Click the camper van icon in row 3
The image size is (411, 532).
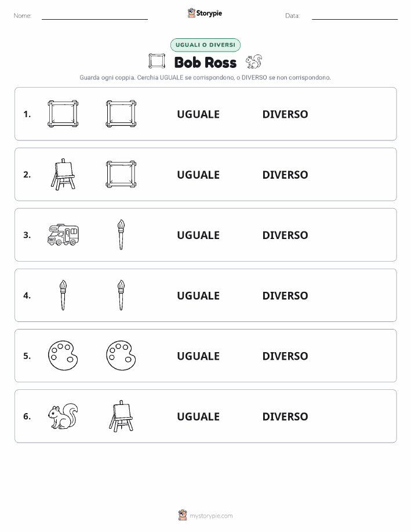pyautogui.click(x=63, y=235)
